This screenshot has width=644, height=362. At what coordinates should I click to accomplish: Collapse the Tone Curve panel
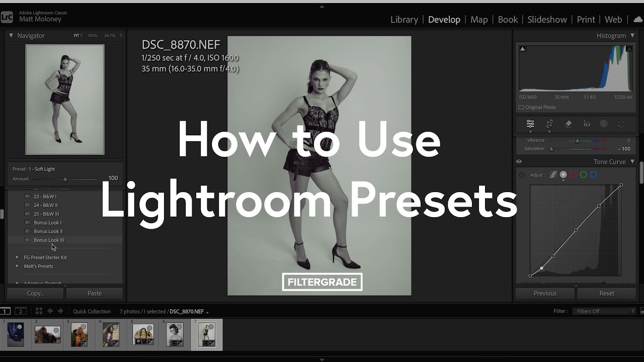point(632,162)
